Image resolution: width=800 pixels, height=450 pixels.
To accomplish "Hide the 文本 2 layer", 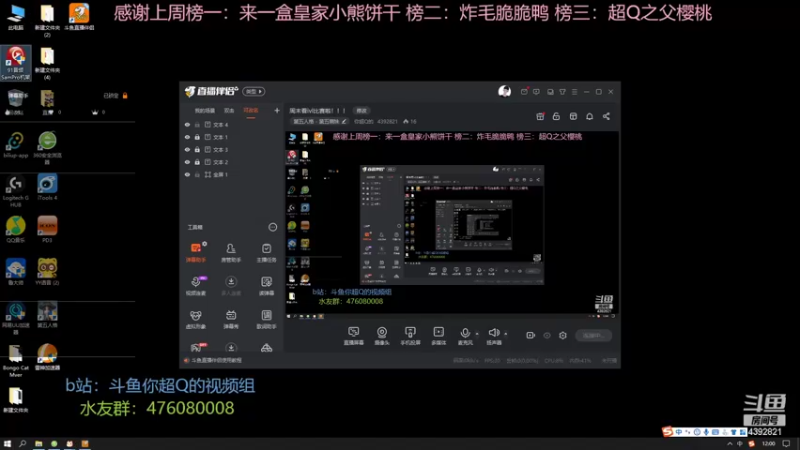I will (187, 162).
